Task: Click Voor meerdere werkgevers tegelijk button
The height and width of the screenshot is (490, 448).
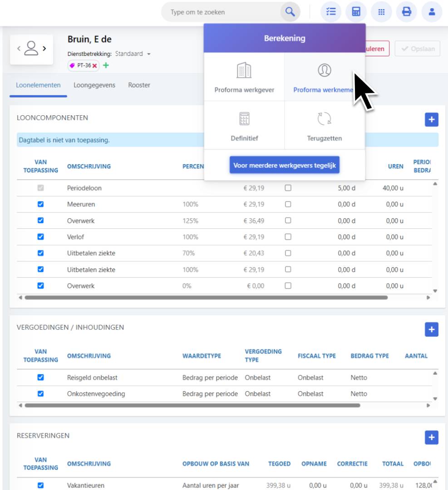Action: (x=284, y=166)
